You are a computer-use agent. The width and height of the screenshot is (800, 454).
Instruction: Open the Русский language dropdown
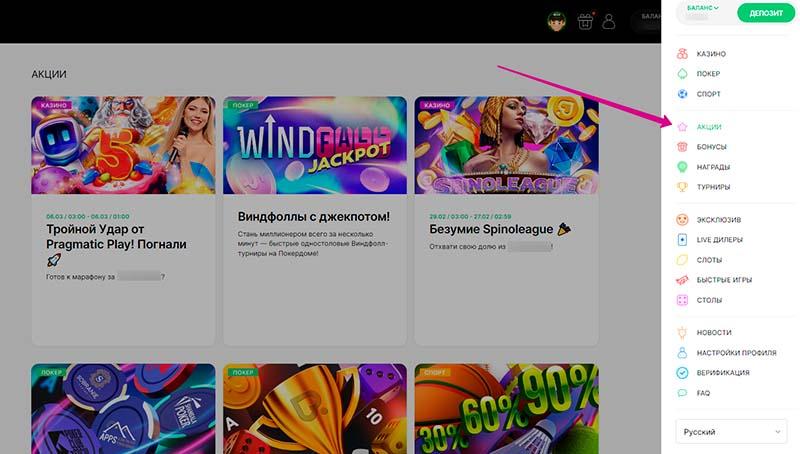coord(731,432)
